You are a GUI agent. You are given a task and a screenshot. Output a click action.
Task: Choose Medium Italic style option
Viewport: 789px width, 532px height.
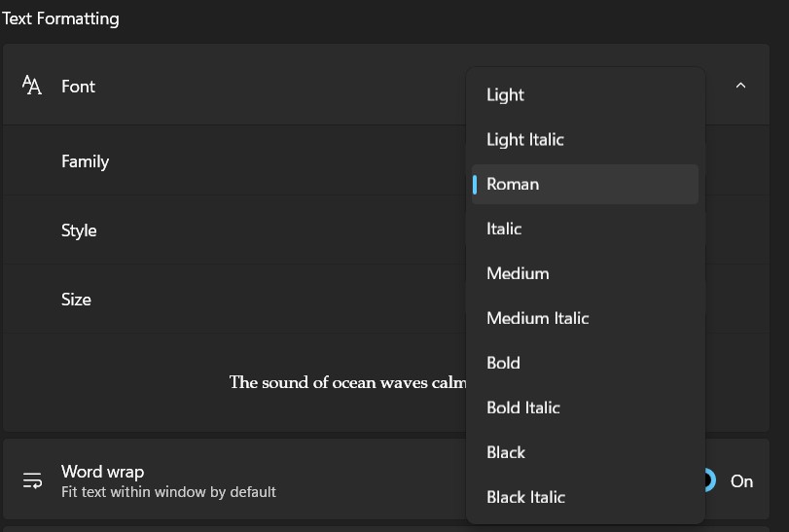(x=537, y=319)
